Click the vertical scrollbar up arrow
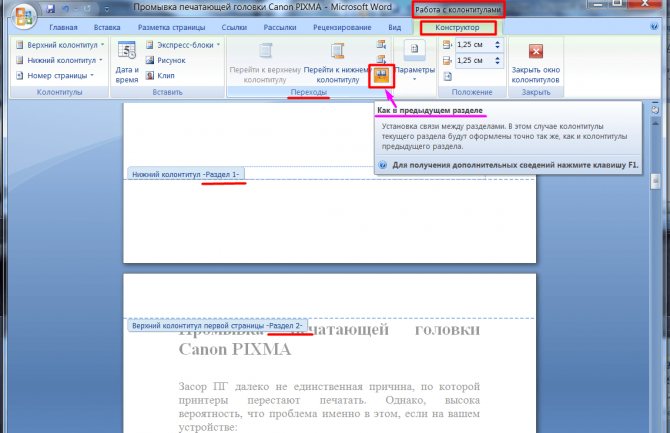Viewport: 670px width, 433px height. tap(655, 123)
